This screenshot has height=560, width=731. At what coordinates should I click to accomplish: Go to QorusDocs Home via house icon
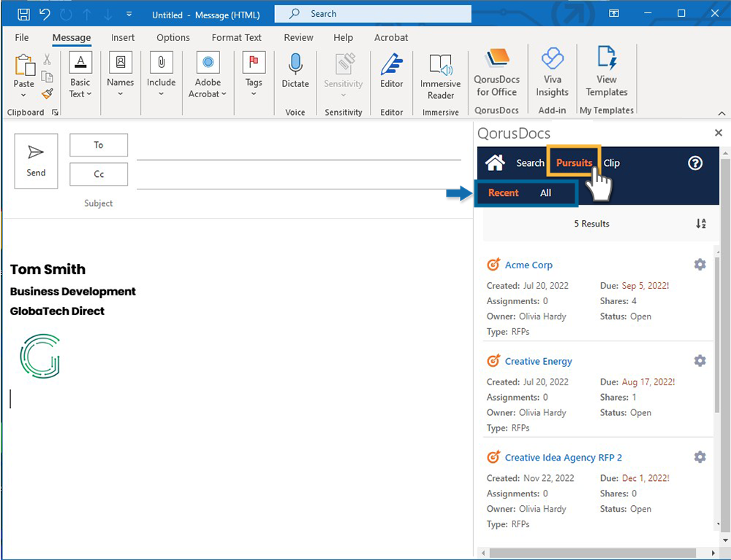point(495,163)
